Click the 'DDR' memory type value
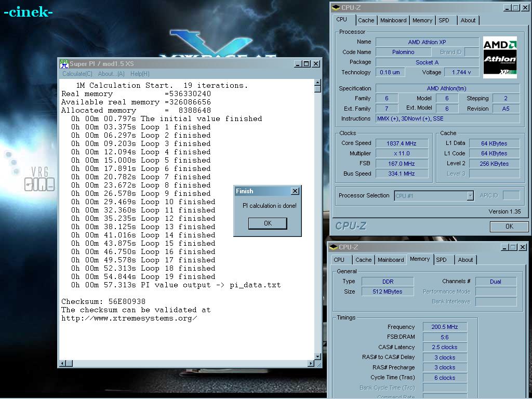Screen dimensions: 532x399 coord(388,282)
